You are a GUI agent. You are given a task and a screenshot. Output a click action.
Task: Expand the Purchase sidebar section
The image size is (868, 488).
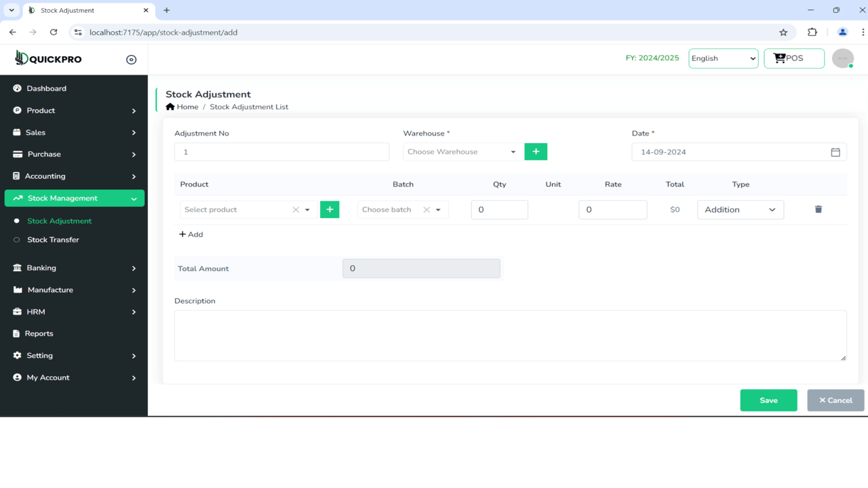click(45, 154)
